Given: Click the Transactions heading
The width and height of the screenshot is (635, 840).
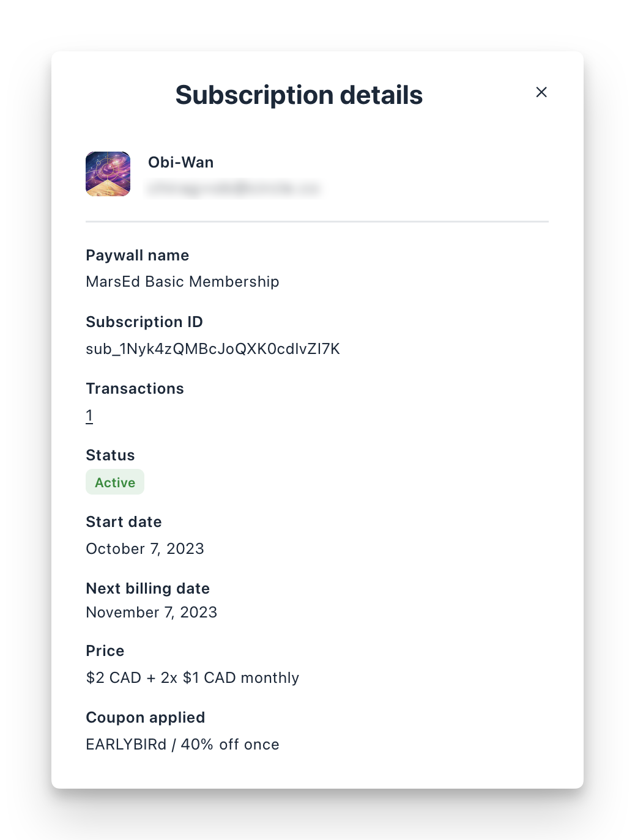Looking at the screenshot, I should coord(135,388).
